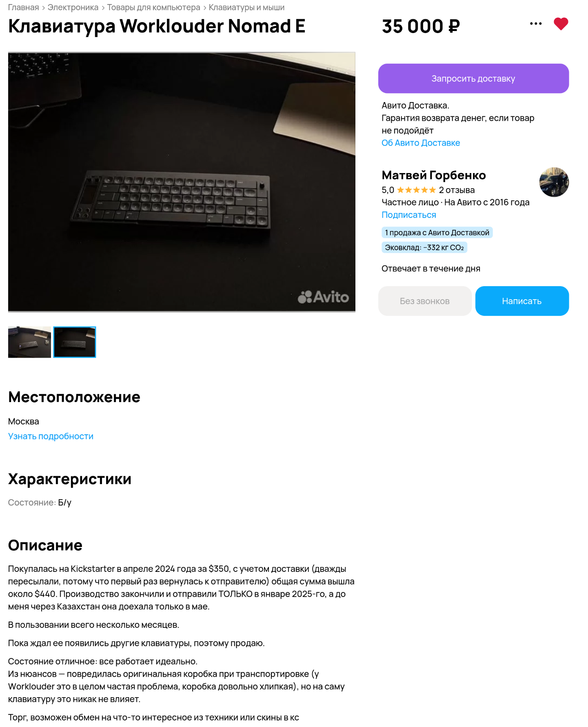Open seller name Матвей Горбенко profile
This screenshot has width=588, height=727.
pyautogui.click(x=434, y=175)
